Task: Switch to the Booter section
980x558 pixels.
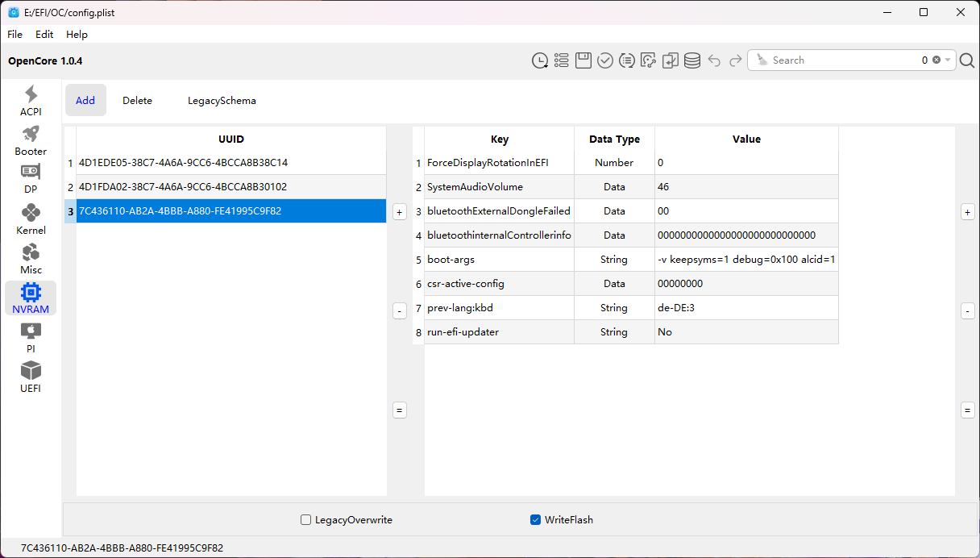Action: point(31,140)
